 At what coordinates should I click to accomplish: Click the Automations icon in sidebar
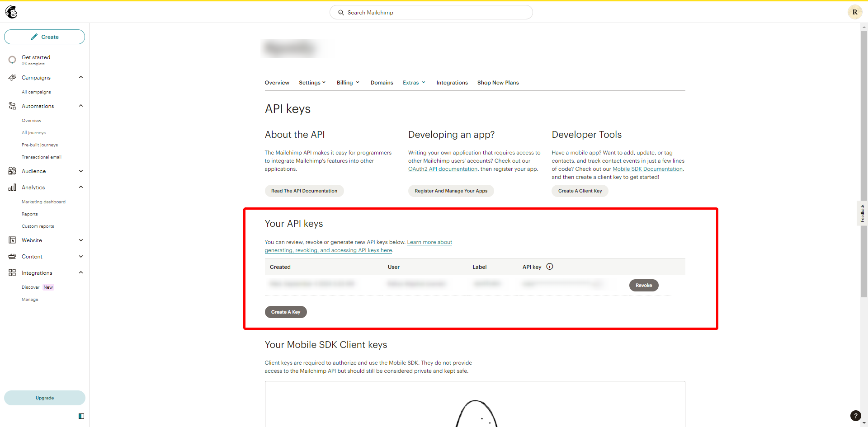(x=12, y=106)
